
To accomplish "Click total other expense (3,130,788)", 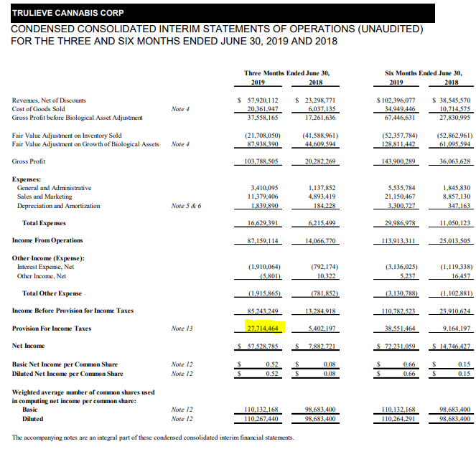I will pos(401,293).
